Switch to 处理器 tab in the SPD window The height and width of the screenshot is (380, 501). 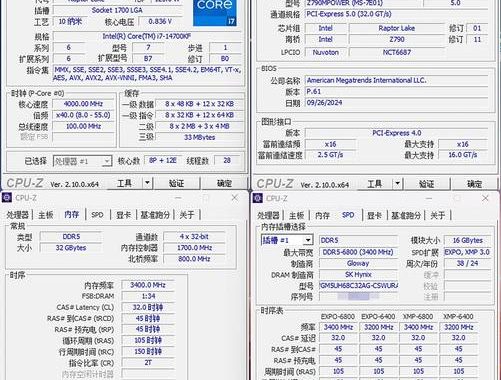(x=268, y=215)
